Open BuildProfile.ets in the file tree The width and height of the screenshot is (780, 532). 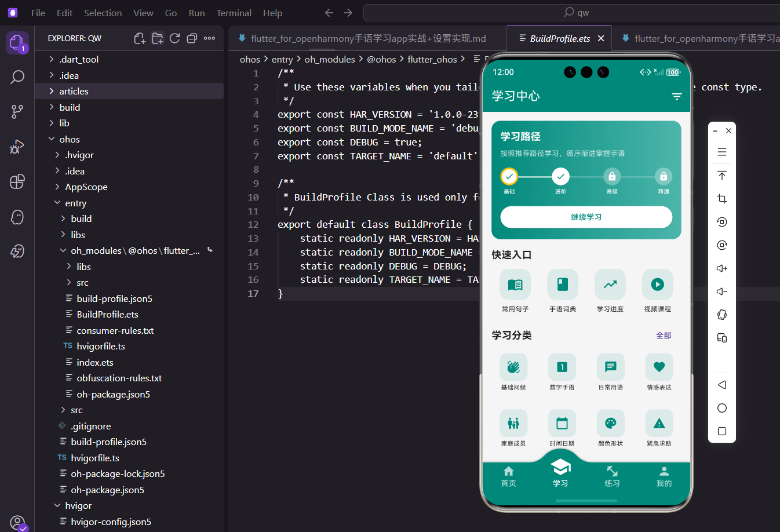pyautogui.click(x=129, y=314)
